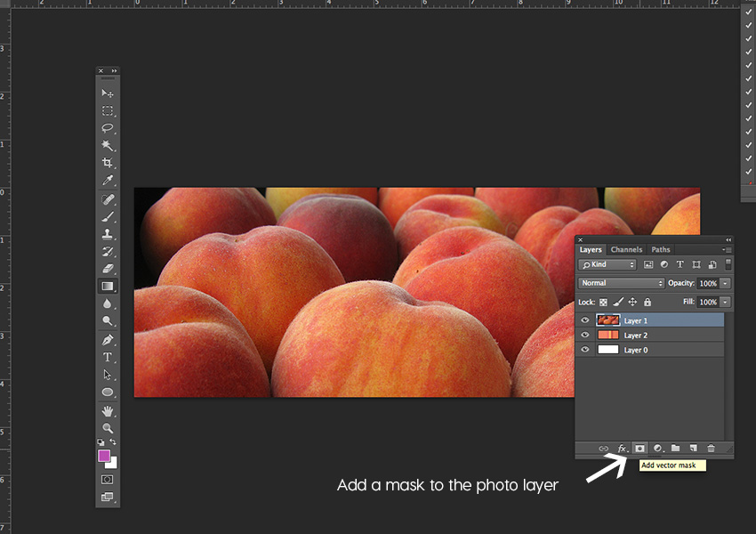This screenshot has height=534, width=756.
Task: Select the Type tool
Action: tap(108, 357)
